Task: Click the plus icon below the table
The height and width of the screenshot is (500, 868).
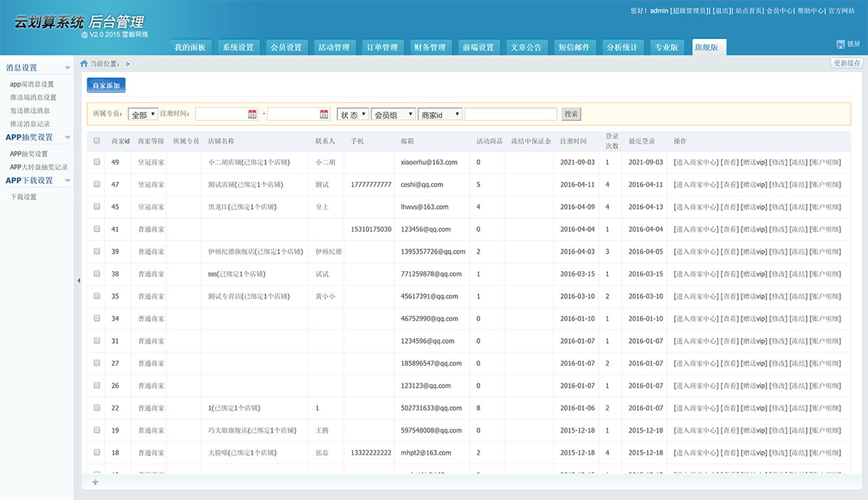Action: 95,482
